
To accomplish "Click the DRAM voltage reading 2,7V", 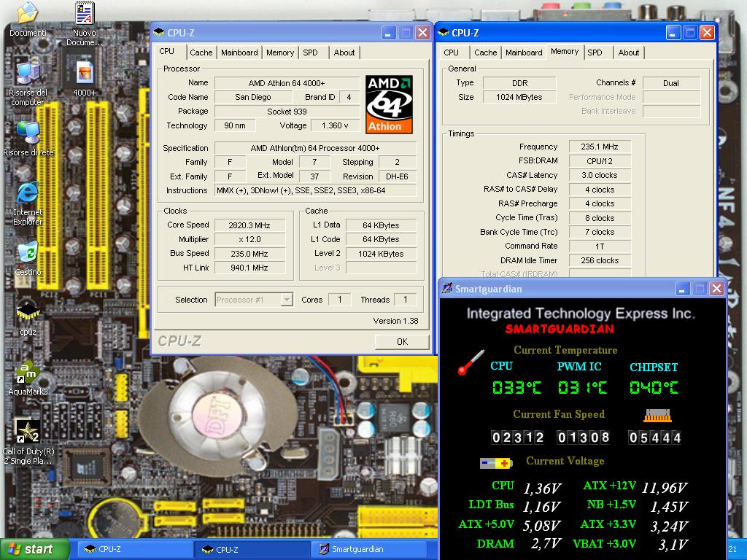I will pyautogui.click(x=546, y=543).
